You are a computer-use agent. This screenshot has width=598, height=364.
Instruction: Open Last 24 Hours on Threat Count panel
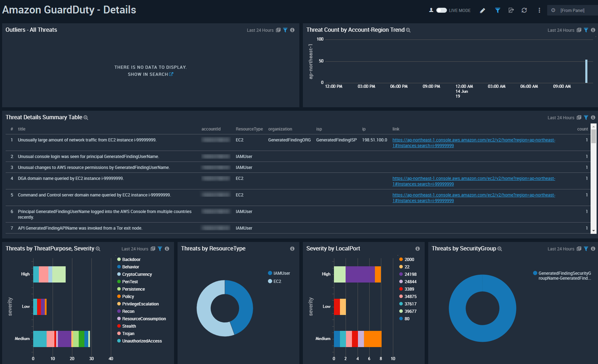pos(561,30)
